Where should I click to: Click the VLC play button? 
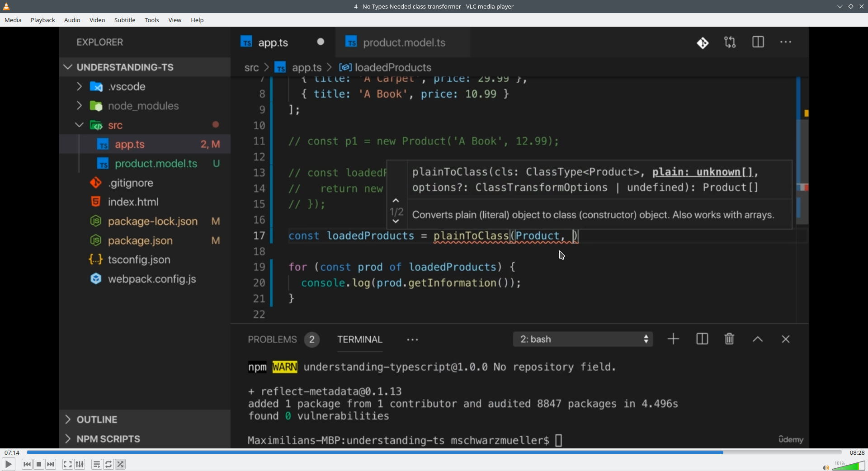8,464
